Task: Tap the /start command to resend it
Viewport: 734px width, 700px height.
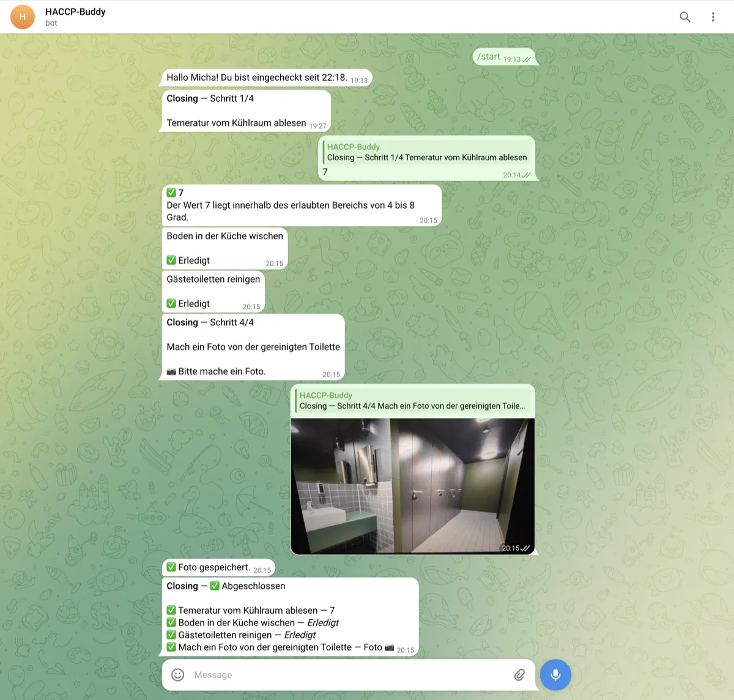Action: pos(487,56)
